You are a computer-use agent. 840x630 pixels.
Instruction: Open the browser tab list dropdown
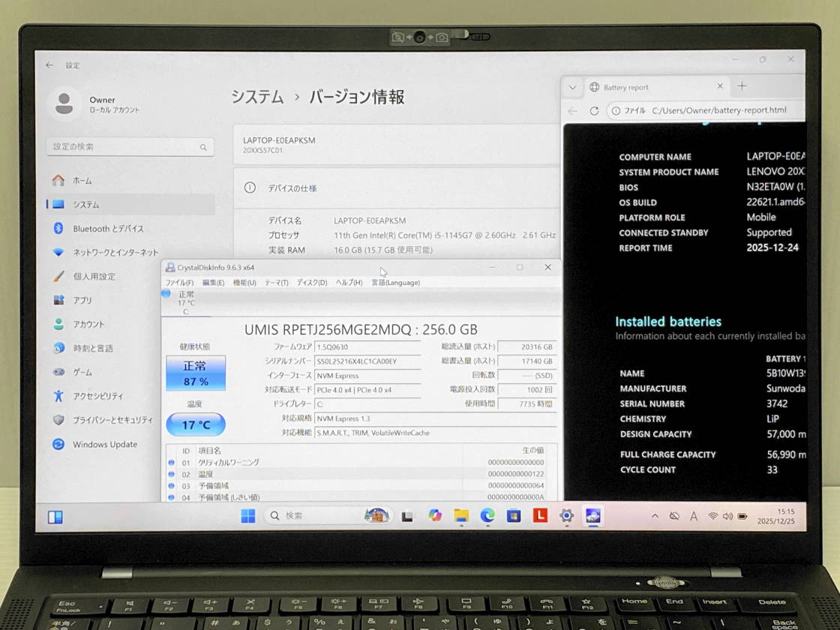[x=573, y=87]
